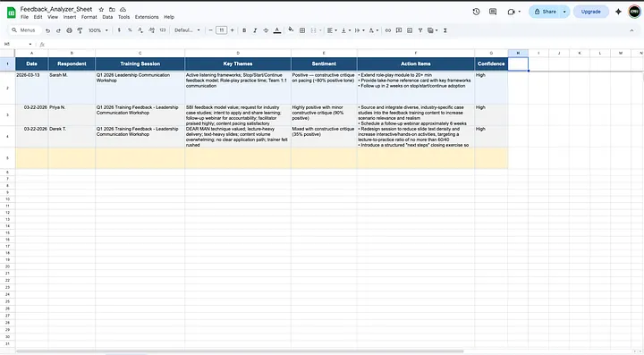The height and width of the screenshot is (355, 644).
Task: Open the Name box dropdown arrow
Action: [x=30, y=45]
